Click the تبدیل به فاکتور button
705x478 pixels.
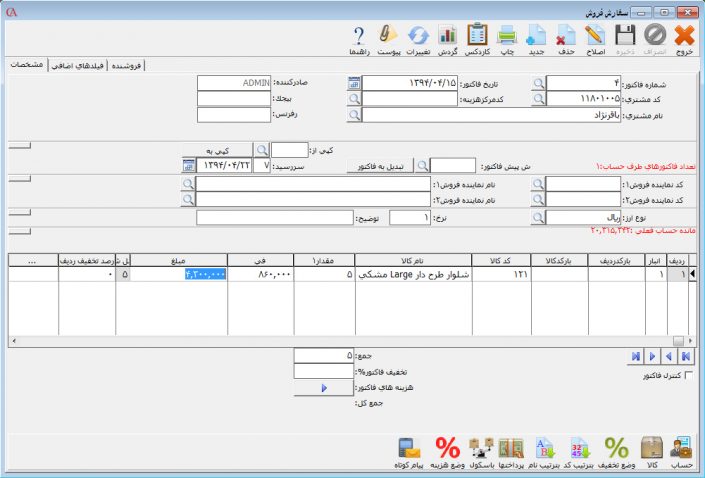[383, 165]
